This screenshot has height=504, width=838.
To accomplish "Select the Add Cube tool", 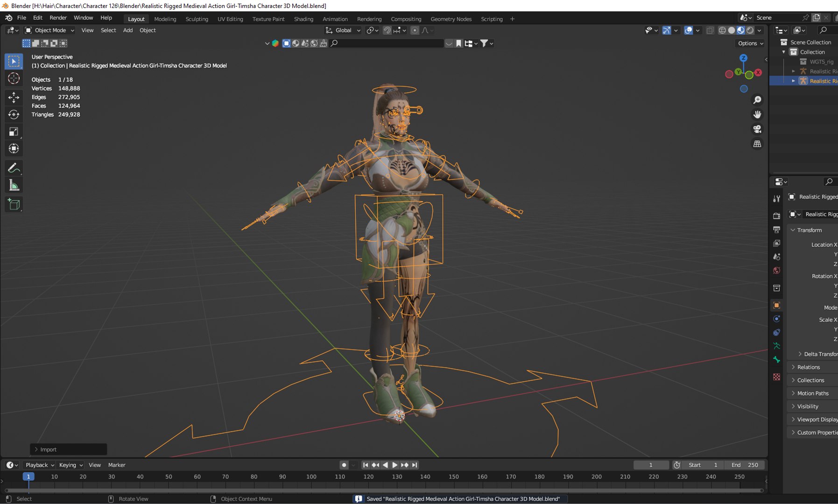I will (14, 204).
